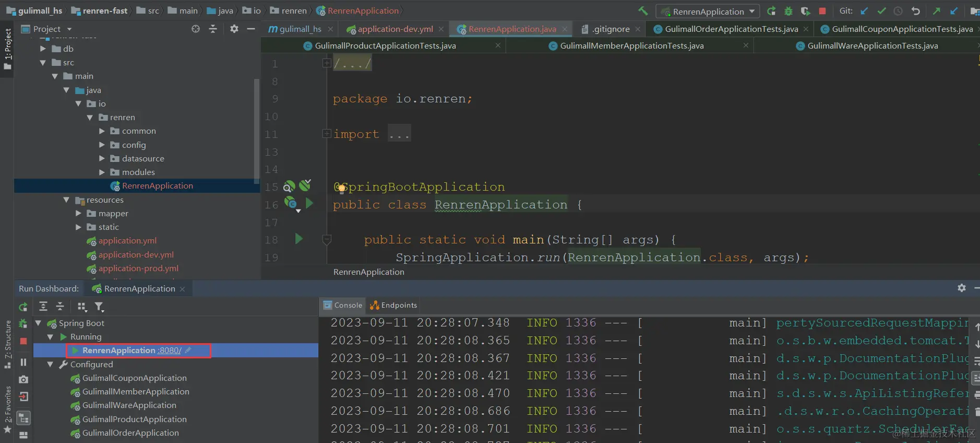Viewport: 980px width, 443px height.
Task: Stop the app using the top toolbar stop button
Action: click(x=822, y=11)
